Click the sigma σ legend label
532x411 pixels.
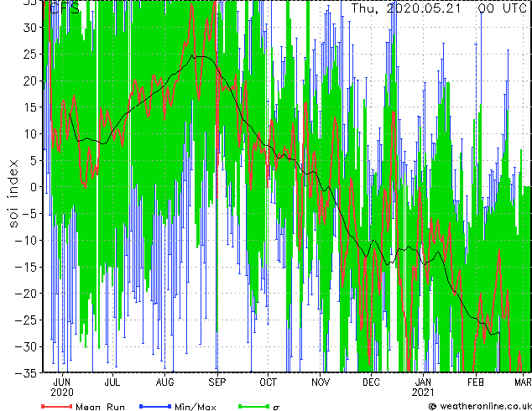coord(276,408)
